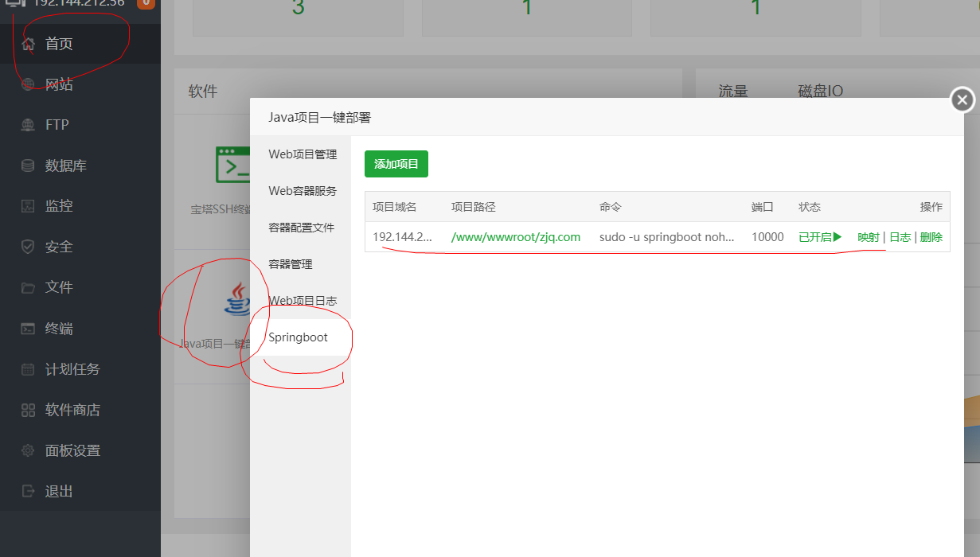Open 面板设置 menu label
This screenshot has height=557, width=980.
point(72,450)
